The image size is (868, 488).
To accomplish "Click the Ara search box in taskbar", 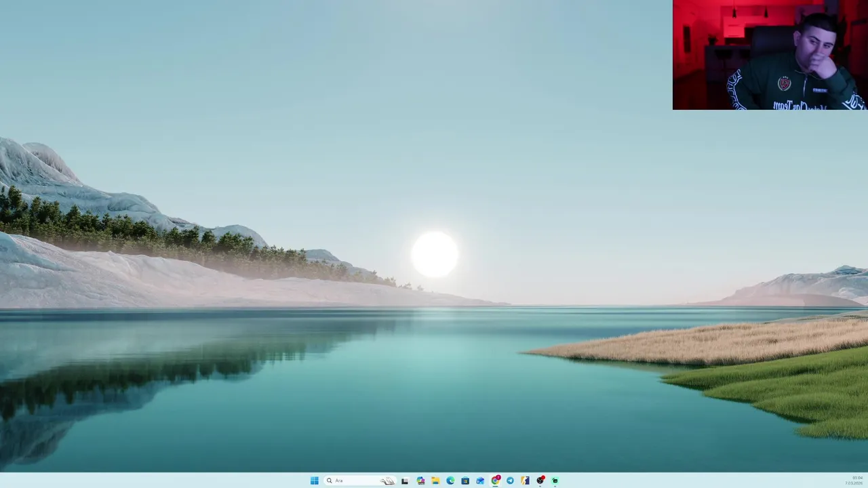I will click(x=359, y=481).
